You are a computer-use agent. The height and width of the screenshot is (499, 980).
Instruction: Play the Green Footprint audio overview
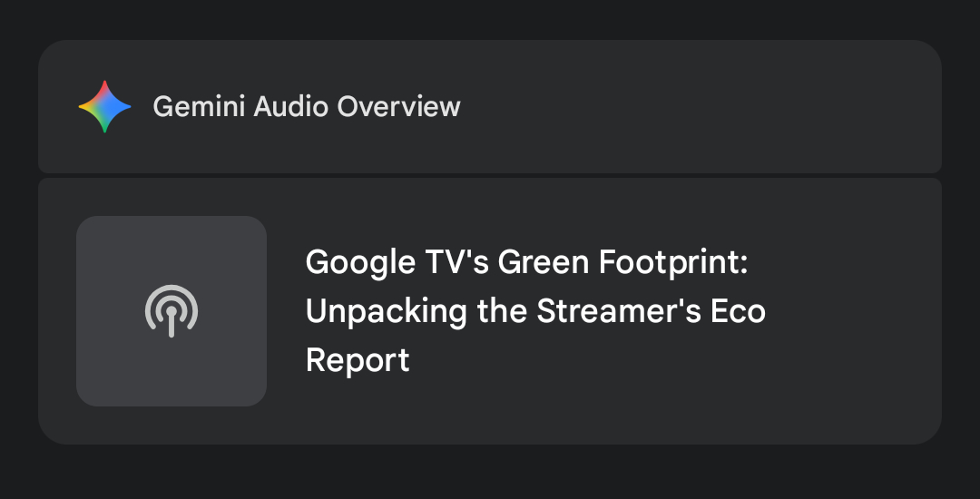(171, 311)
